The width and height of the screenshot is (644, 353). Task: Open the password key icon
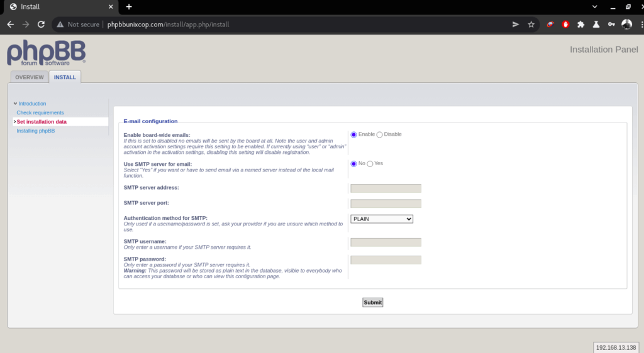click(611, 24)
